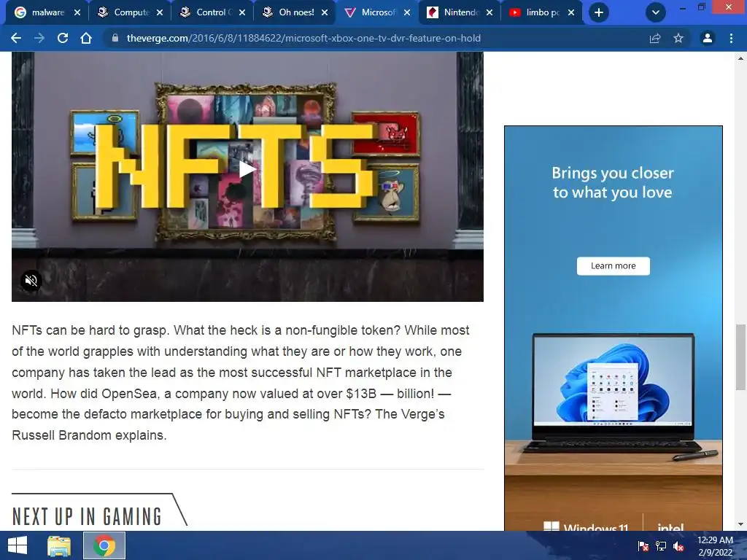
Task: Click the Chrome taskbar icon
Action: click(x=104, y=545)
